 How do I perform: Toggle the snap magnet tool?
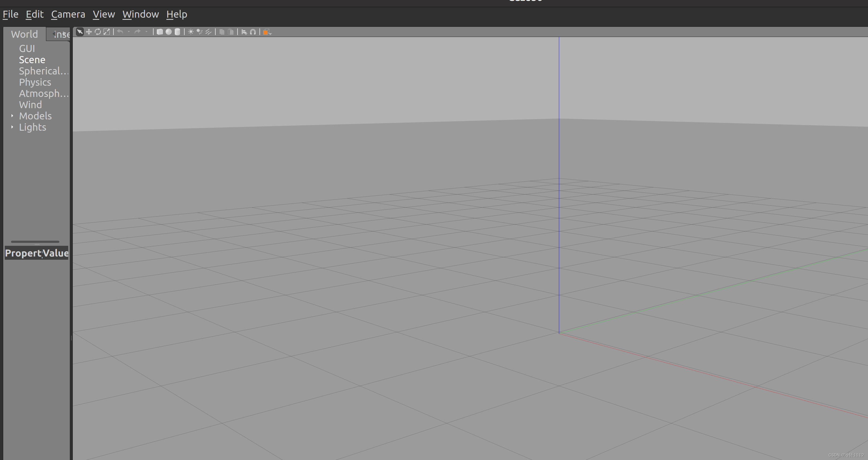coord(253,32)
